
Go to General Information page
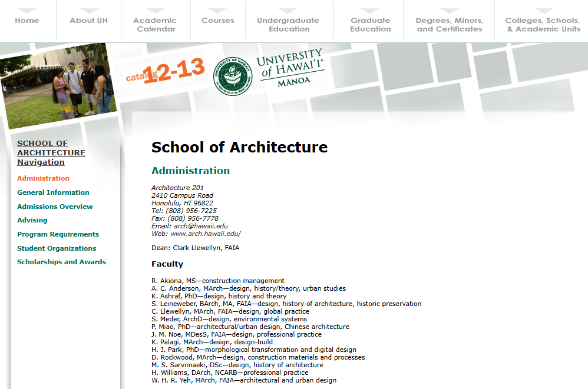click(x=53, y=192)
